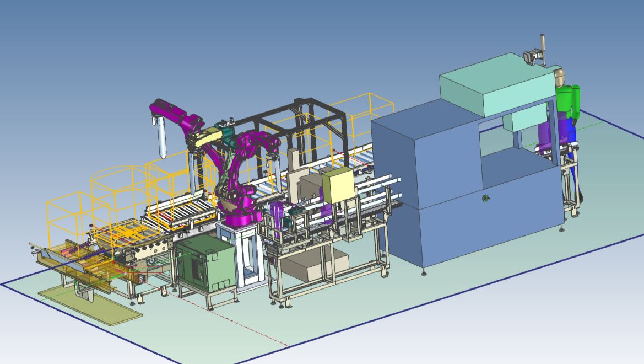
Task: Select the camera device on the top pole
Action: [533, 56]
